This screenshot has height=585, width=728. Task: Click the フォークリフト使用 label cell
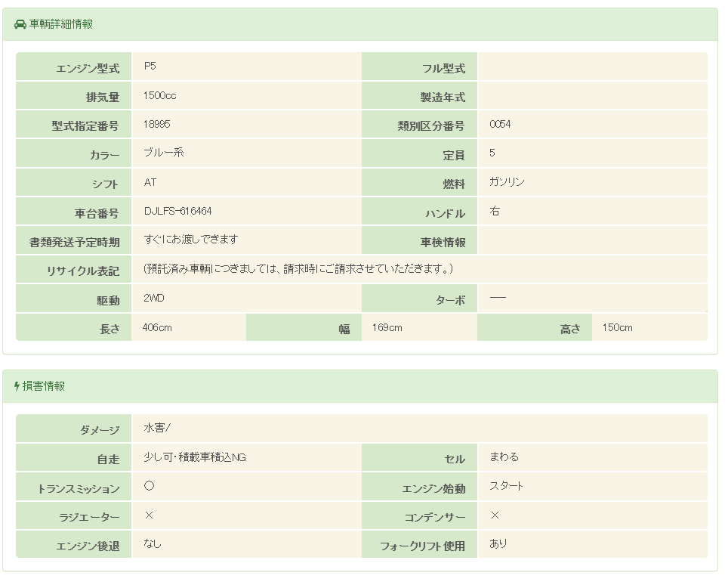point(420,546)
